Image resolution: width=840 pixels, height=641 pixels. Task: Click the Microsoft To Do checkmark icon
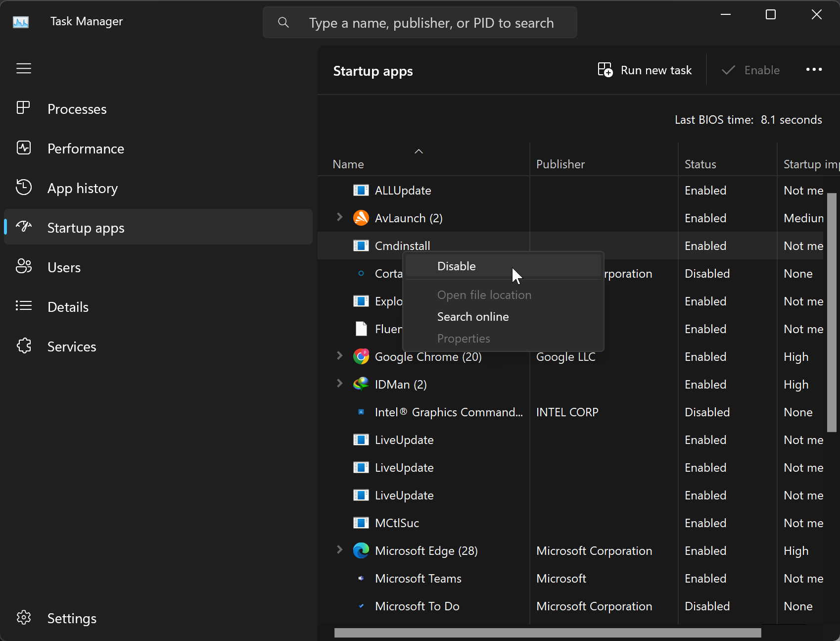tap(361, 606)
